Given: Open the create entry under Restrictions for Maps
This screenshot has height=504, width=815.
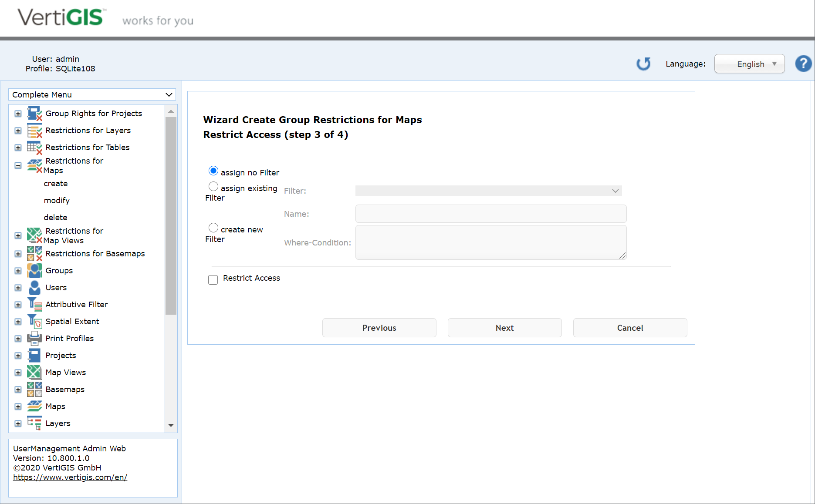Looking at the screenshot, I should click(55, 183).
